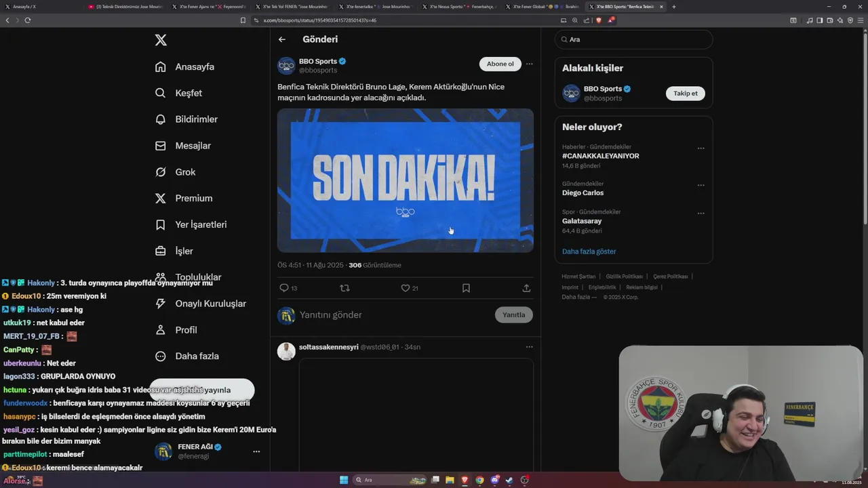Open Reklam bilgisi footer link
The height and width of the screenshot is (488, 868).
click(642, 287)
